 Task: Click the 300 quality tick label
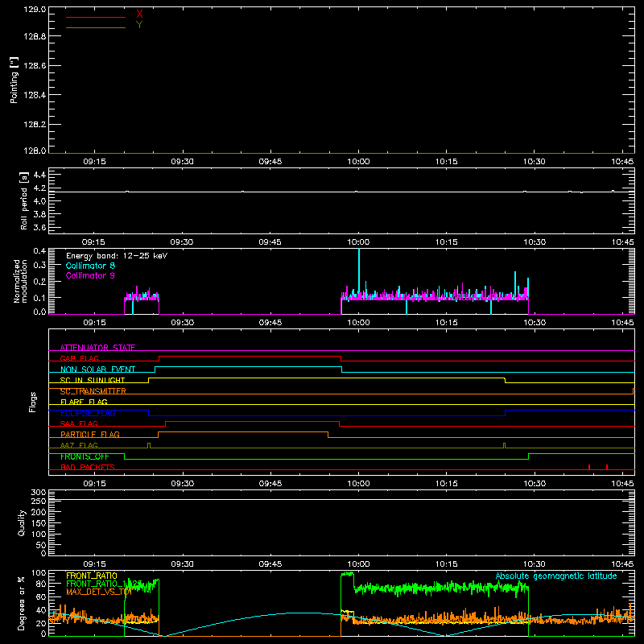38,493
